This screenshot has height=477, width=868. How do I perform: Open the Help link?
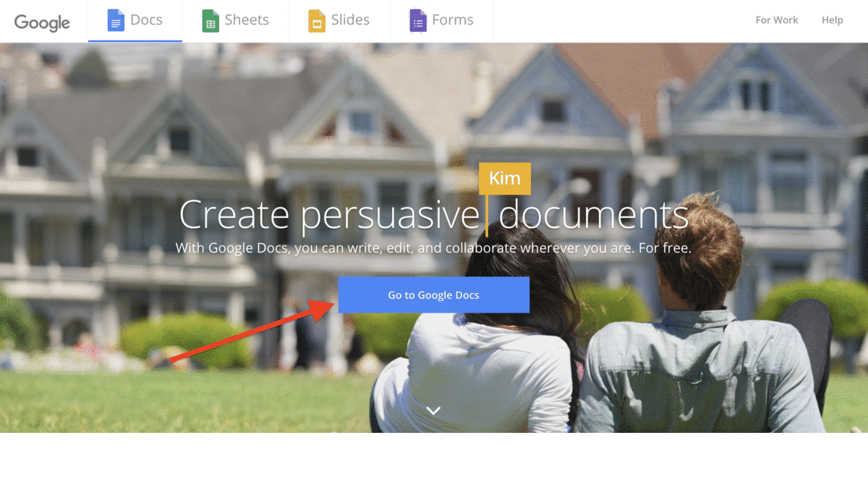click(x=833, y=20)
